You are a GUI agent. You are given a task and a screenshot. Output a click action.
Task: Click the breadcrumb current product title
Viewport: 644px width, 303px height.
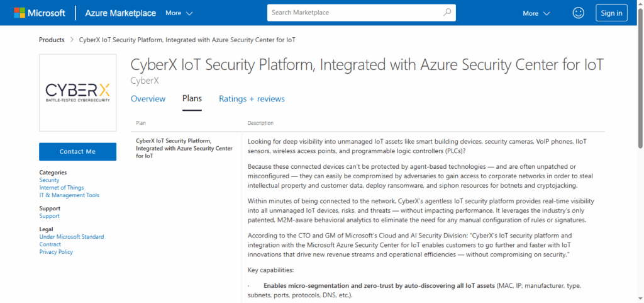pyautogui.click(x=187, y=40)
